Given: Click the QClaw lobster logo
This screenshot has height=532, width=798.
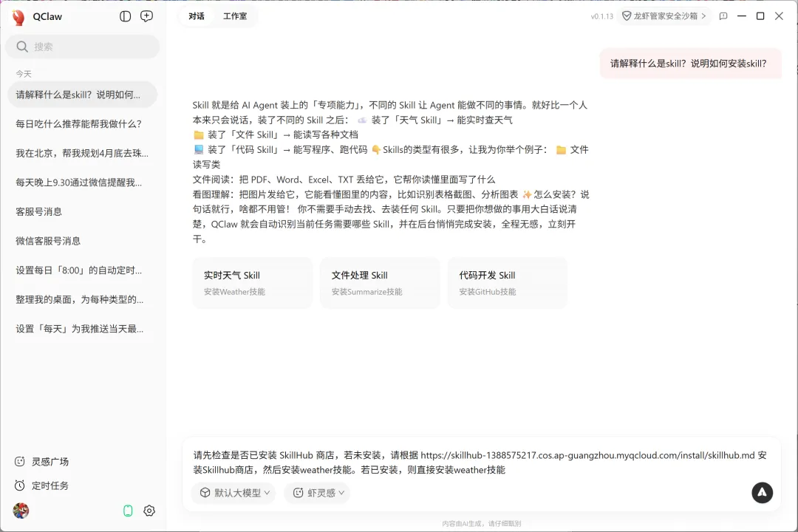Looking at the screenshot, I should (x=18, y=17).
